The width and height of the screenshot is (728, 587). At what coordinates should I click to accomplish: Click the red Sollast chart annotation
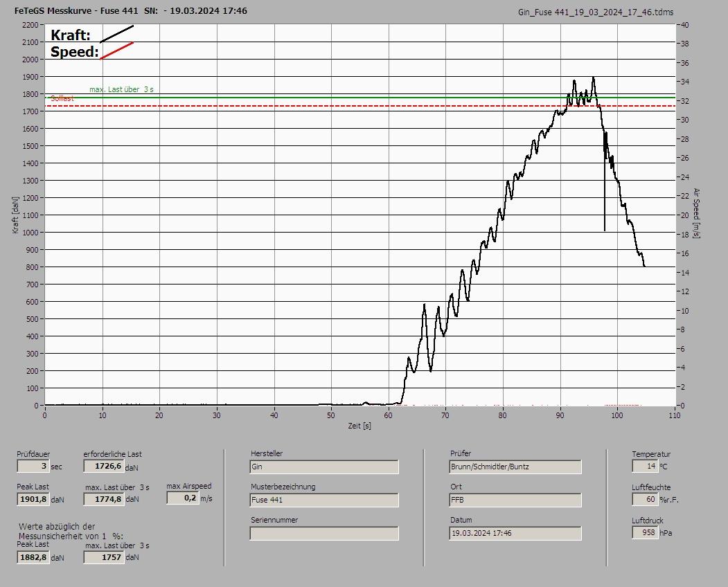(x=62, y=98)
